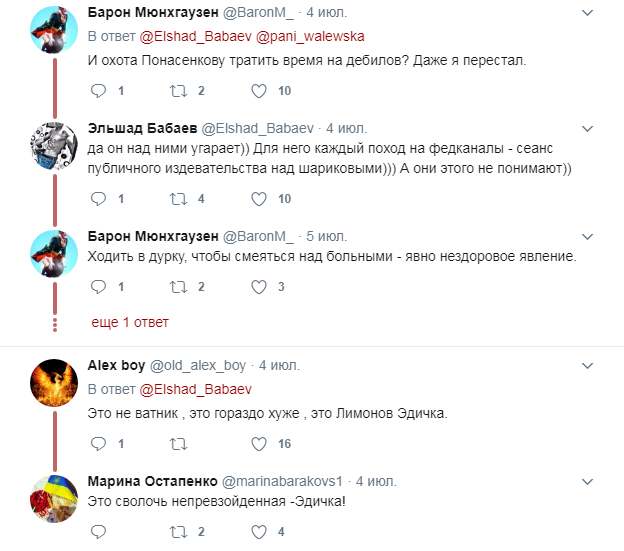Screen dimensions: 624x551
Task: Retweet Марина Остапенко's tweet
Action: (x=178, y=531)
